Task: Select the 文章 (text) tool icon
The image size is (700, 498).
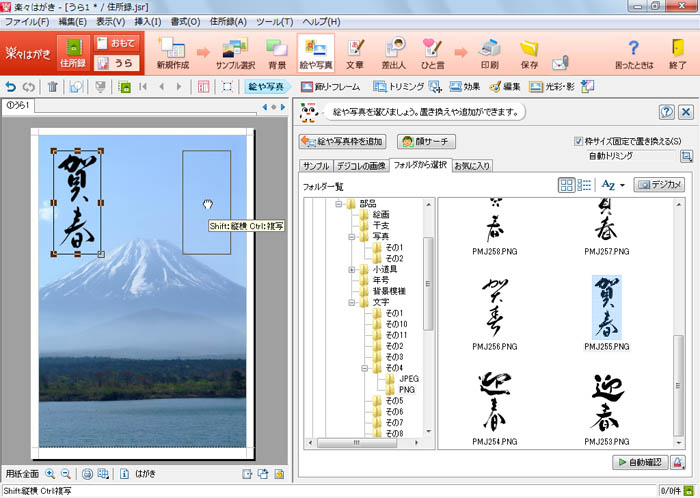Action: pyautogui.click(x=355, y=52)
